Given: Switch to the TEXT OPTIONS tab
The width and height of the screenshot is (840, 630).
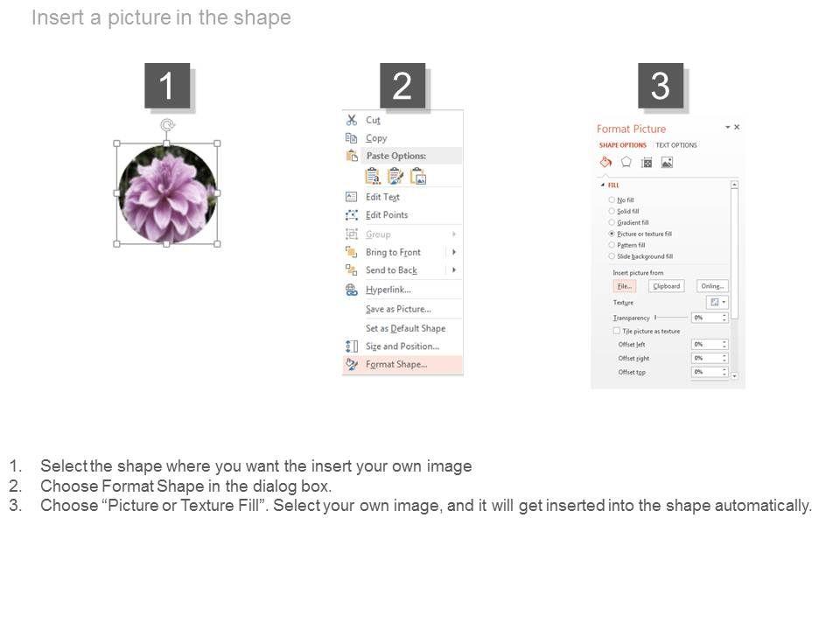Looking at the screenshot, I should [676, 145].
